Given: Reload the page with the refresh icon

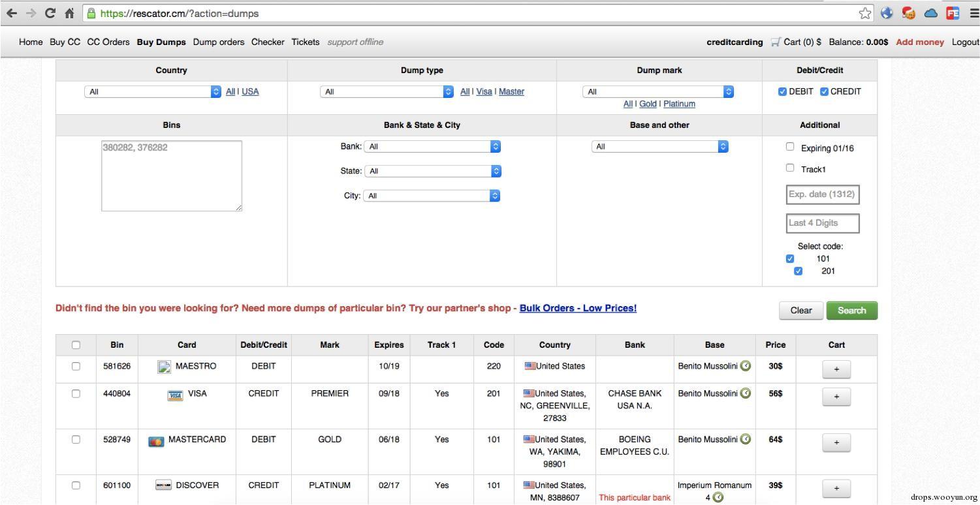Looking at the screenshot, I should [x=50, y=13].
